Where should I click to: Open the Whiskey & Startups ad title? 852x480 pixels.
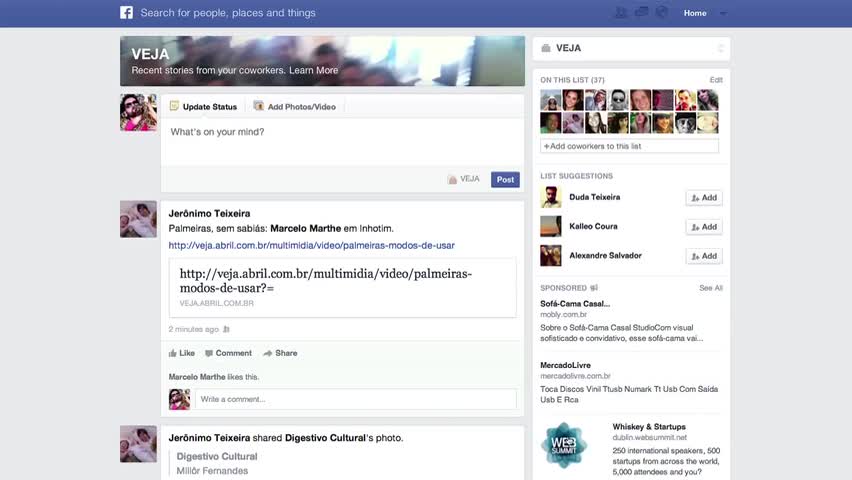tap(649, 427)
